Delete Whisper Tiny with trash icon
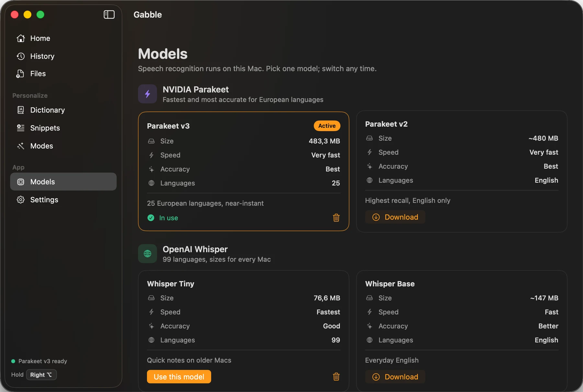583x392 pixels. pyautogui.click(x=336, y=377)
